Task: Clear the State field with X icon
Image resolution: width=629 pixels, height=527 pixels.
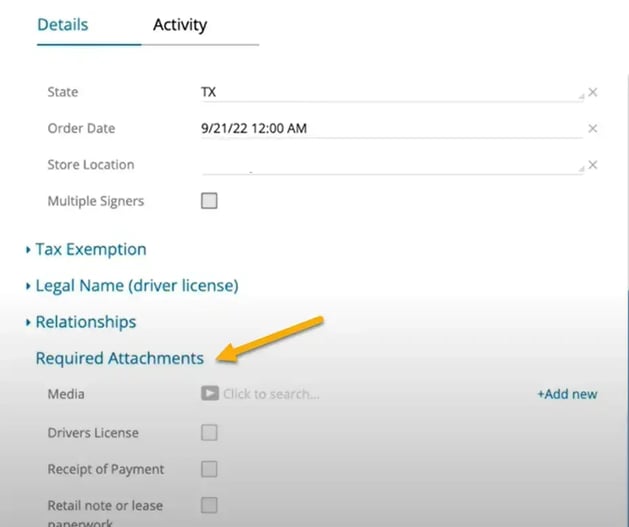Action: (x=593, y=92)
